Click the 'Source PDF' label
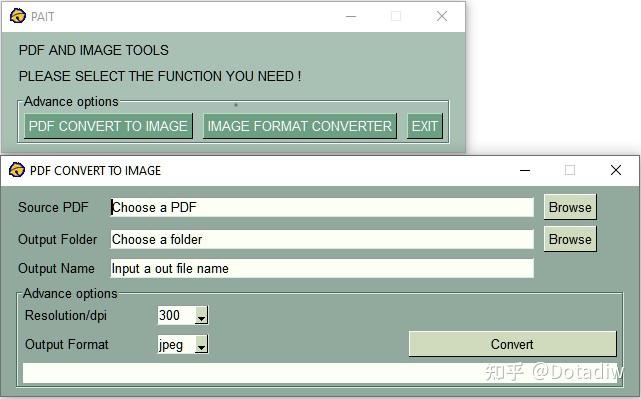Image resolution: width=641 pixels, height=399 pixels. pos(53,207)
